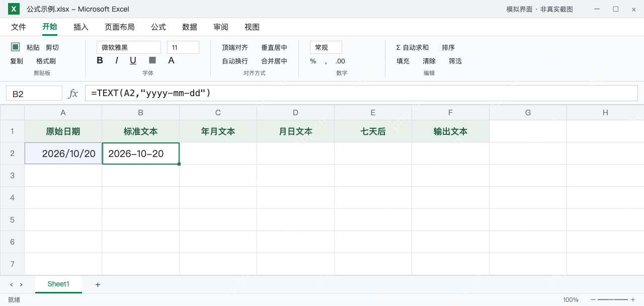Select header cell 月日文本
Screen dimensions: 644x306
(x=296, y=131)
